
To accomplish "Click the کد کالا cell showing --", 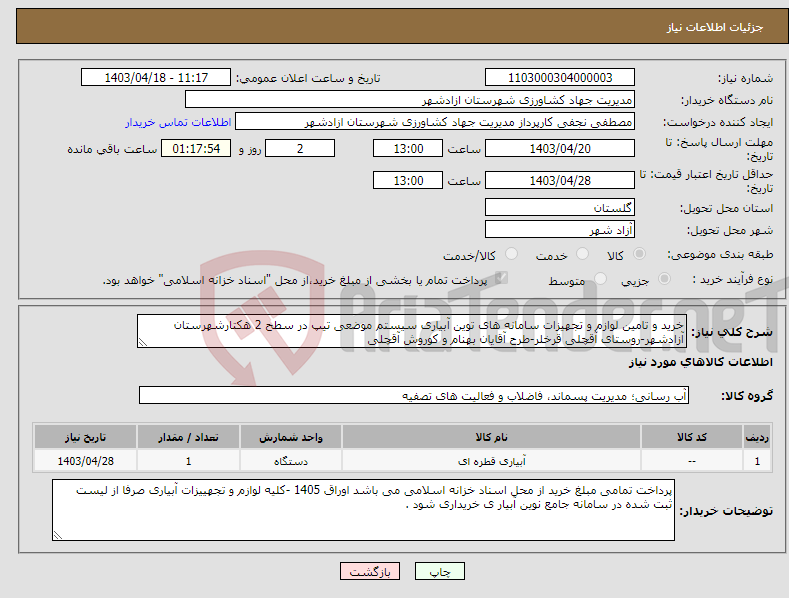I will 692,461.
